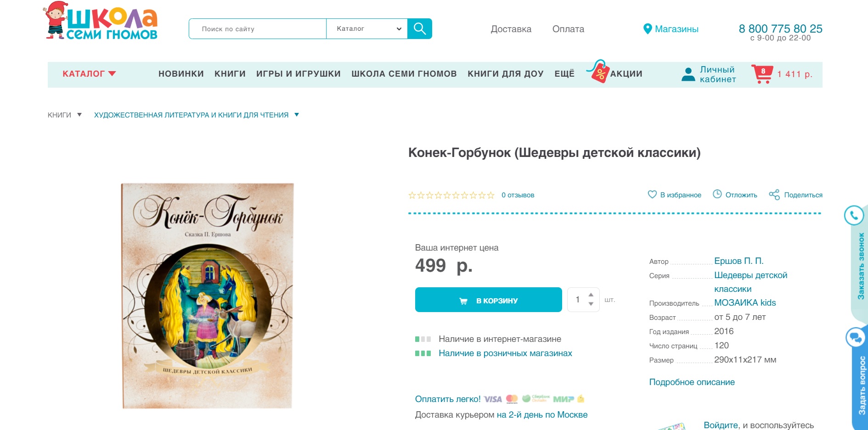Open the НОВИНКИ menu item
Image resolution: width=868 pixels, height=430 pixels.
[181, 74]
